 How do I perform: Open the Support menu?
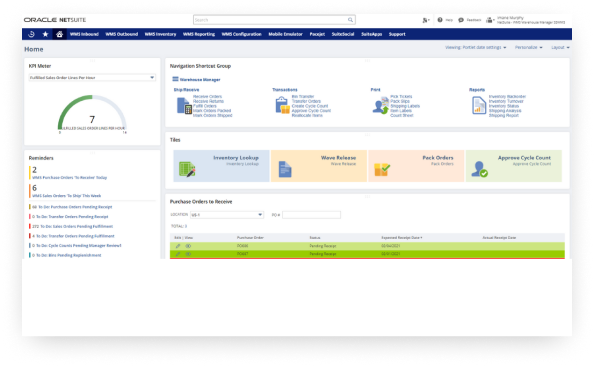coord(397,34)
